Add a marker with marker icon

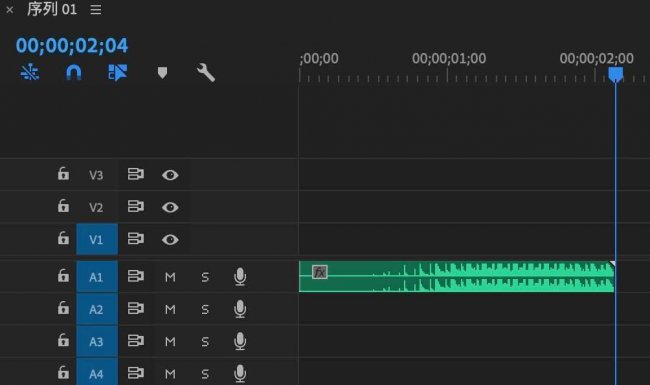click(162, 73)
